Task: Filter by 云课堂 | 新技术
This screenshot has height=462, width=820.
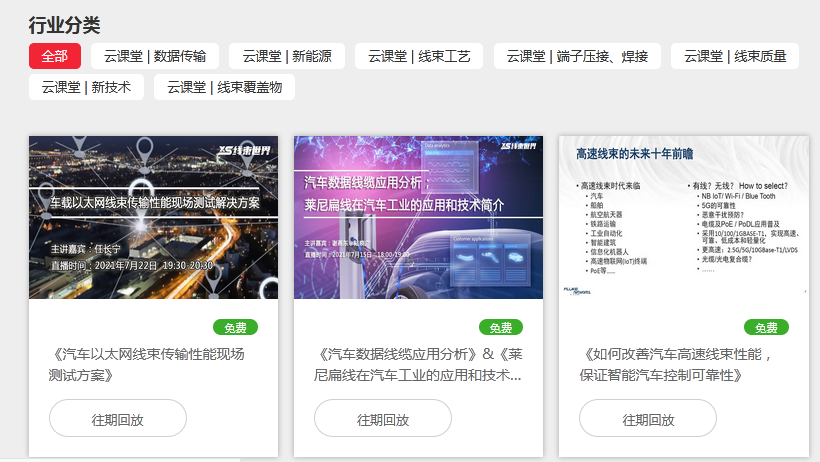Action: click(86, 87)
